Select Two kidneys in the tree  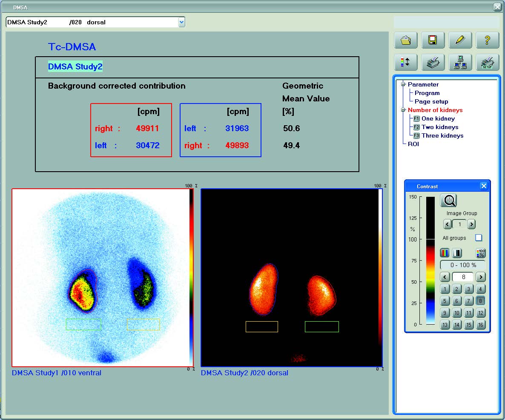click(439, 127)
